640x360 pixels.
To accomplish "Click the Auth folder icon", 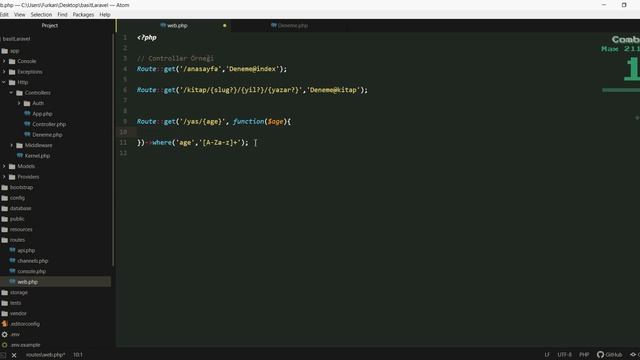I will 27,103.
